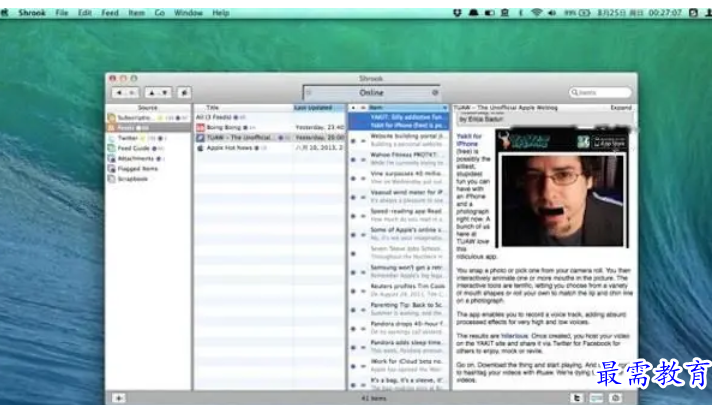718x405 pixels.
Task: Jump to previous item with up triangle button
Action: click(x=152, y=93)
